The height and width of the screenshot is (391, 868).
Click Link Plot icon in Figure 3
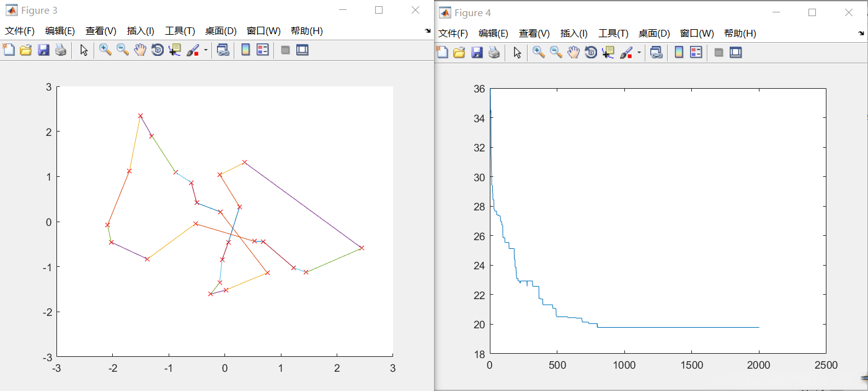223,50
